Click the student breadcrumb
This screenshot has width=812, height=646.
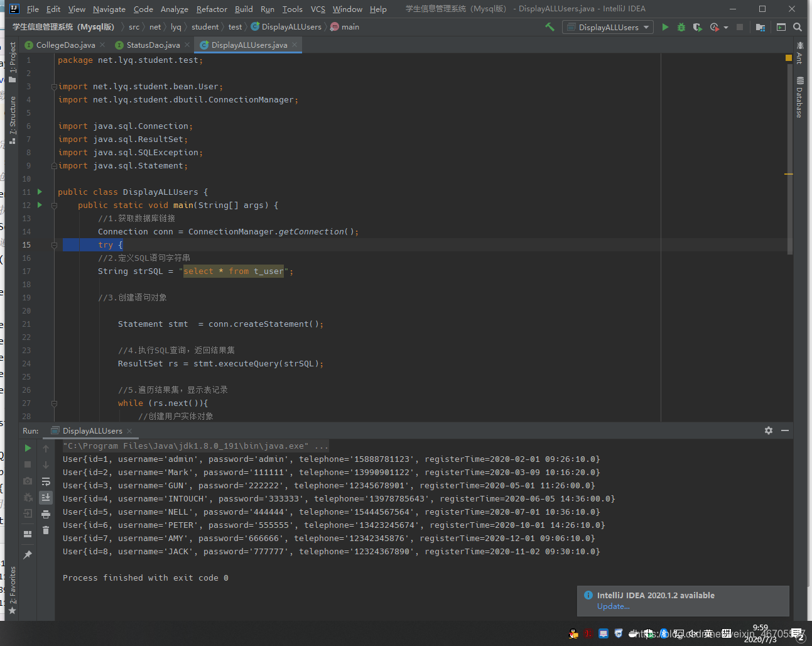[x=205, y=27]
